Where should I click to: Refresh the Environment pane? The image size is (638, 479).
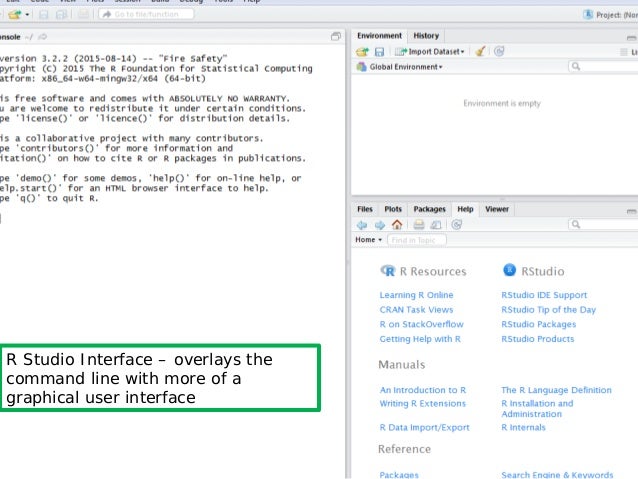[499, 51]
